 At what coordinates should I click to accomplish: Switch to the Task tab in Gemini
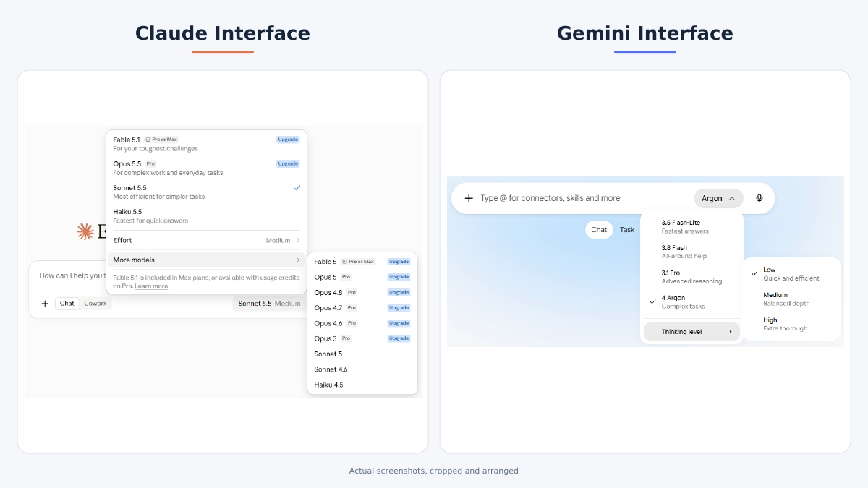coord(627,230)
